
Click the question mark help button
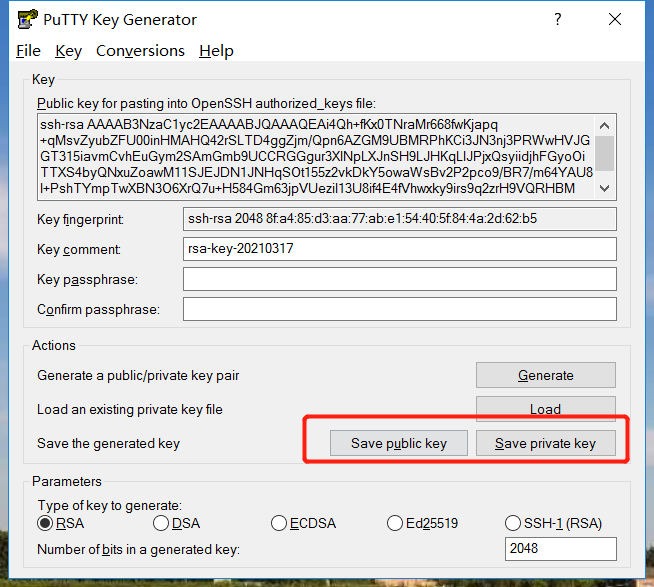[557, 19]
